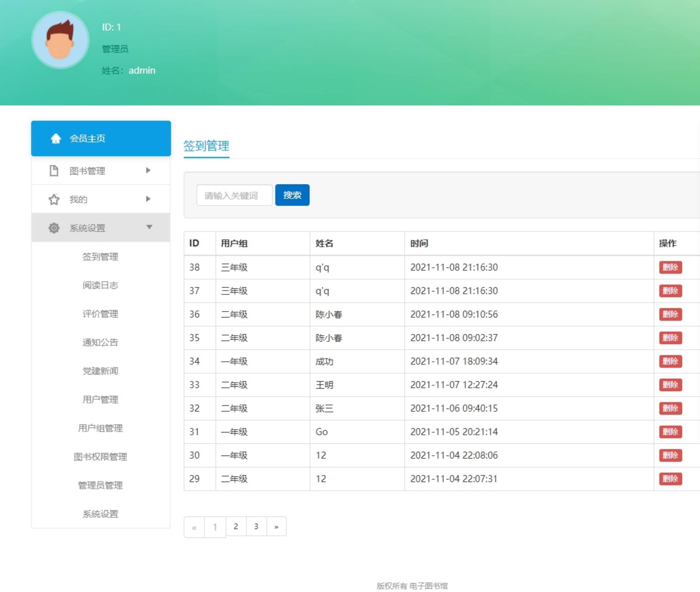Select the 签到管理 heading tab
Viewport: 700px width, 592px height.
(206, 146)
